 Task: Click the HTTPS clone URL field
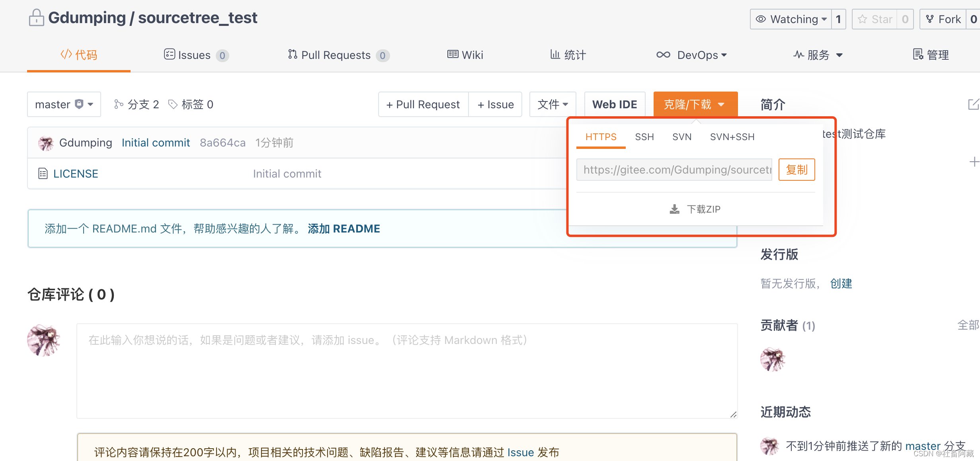[674, 170]
